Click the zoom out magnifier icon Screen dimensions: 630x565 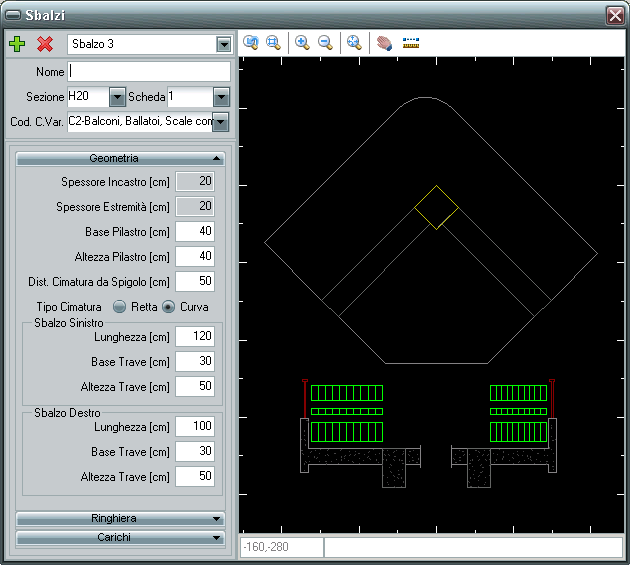325,43
